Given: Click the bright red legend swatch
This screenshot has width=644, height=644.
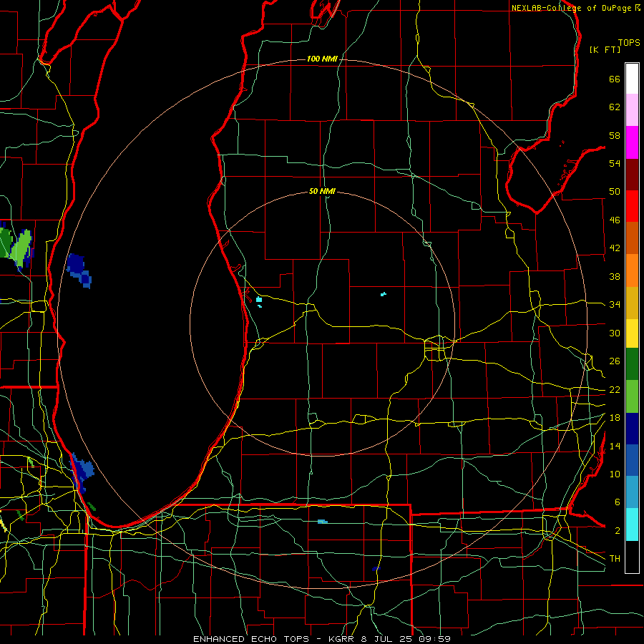Looking at the screenshot, I should [632, 207].
